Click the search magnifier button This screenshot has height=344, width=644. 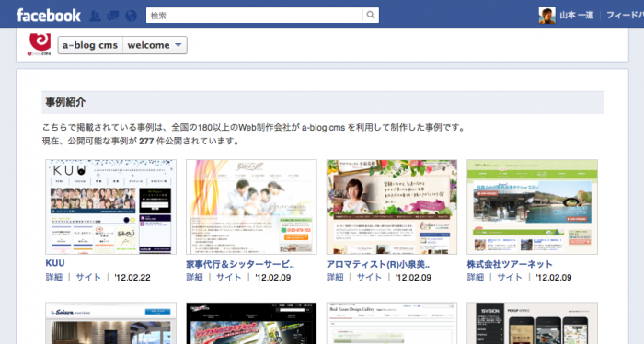371,16
